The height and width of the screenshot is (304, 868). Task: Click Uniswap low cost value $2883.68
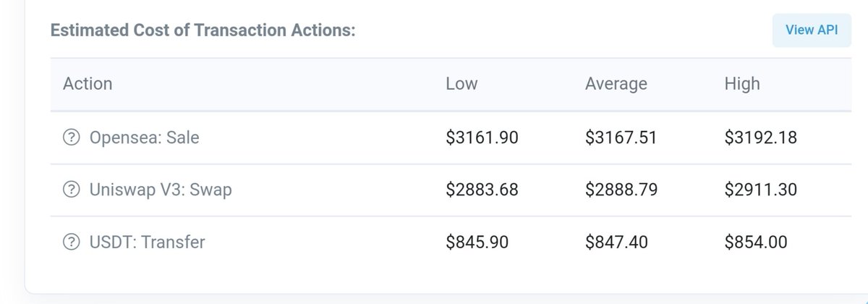pos(482,190)
